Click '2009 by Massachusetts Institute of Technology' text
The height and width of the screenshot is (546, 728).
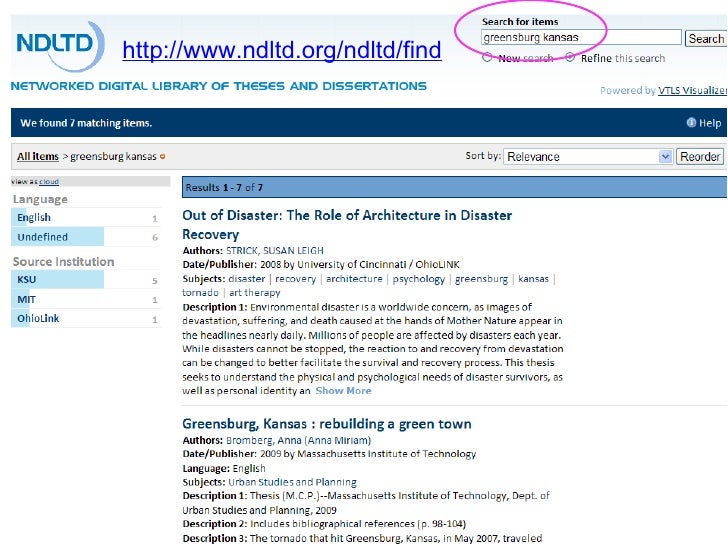coord(368,454)
